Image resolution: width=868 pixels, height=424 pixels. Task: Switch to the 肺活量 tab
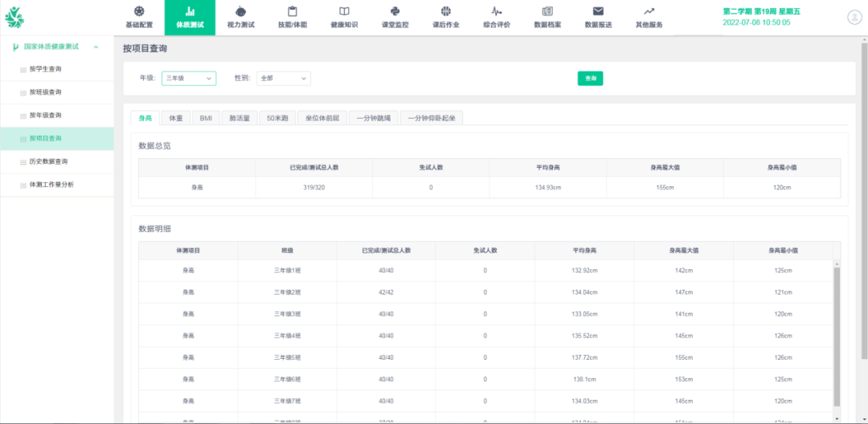coord(240,118)
